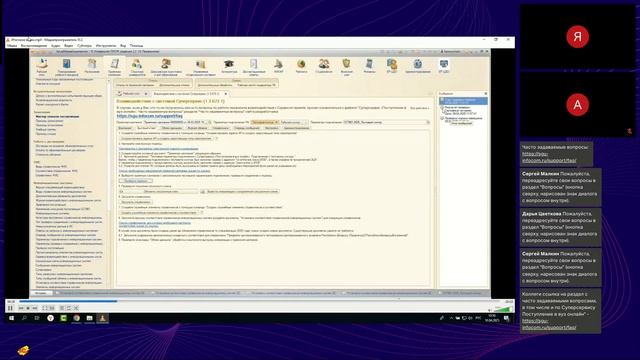
Task: Toggle VLC fullscreen button
Action: [x=45, y=308]
